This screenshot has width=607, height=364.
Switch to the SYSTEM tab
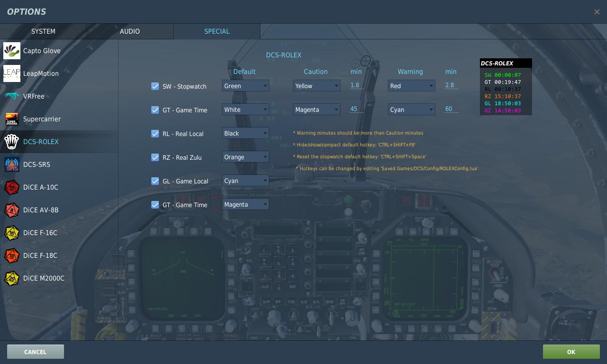43,31
